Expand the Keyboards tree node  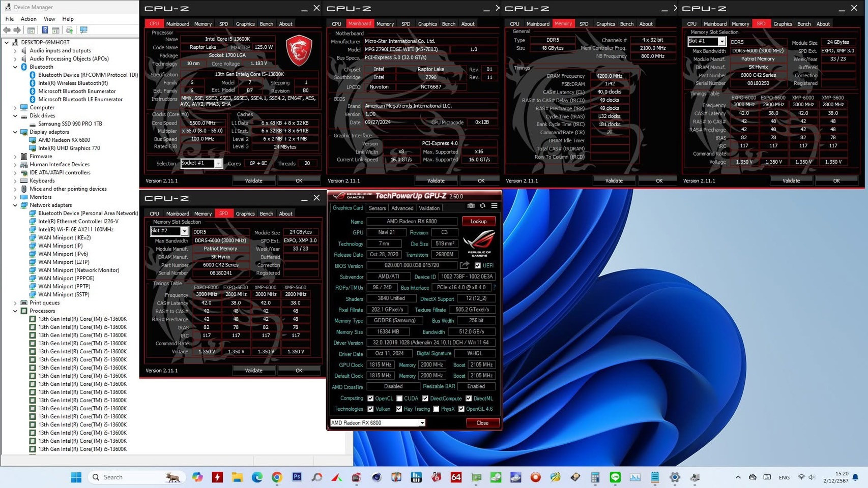click(x=15, y=180)
